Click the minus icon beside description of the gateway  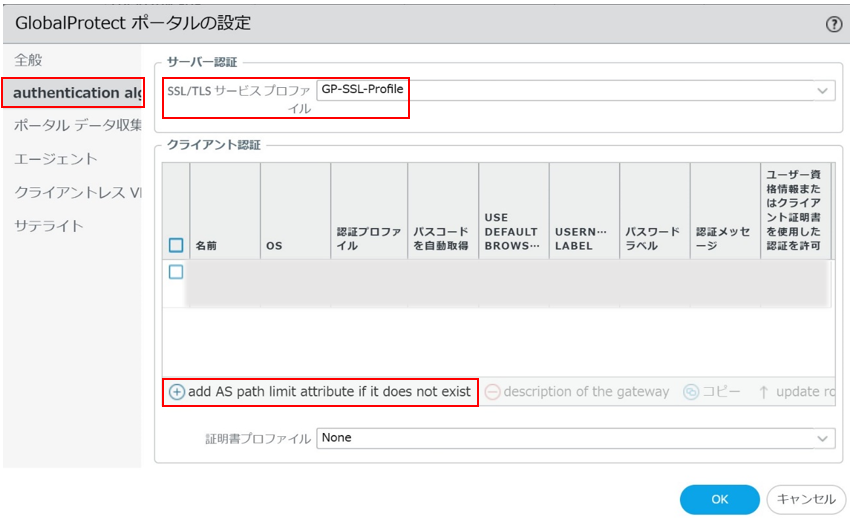[x=492, y=392]
